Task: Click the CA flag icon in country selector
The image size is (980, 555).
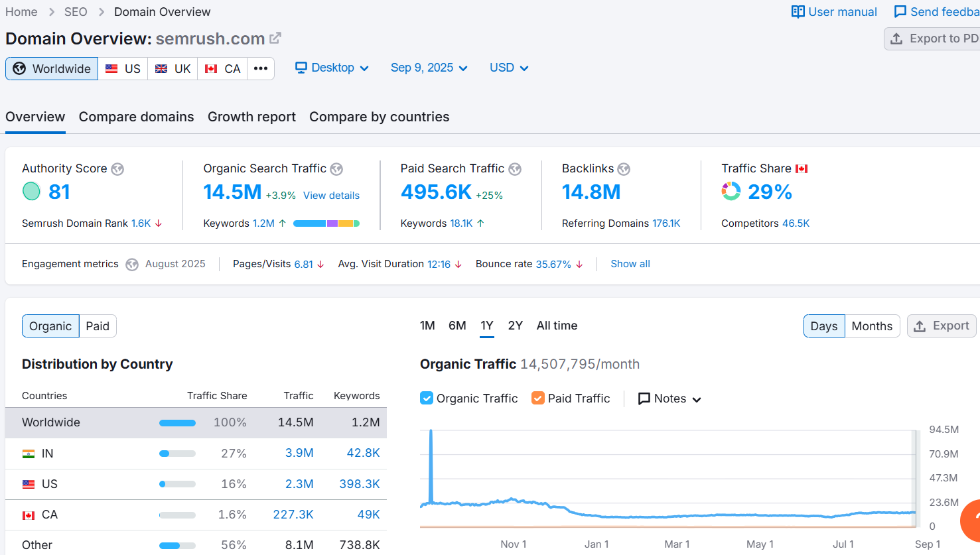Action: click(211, 68)
